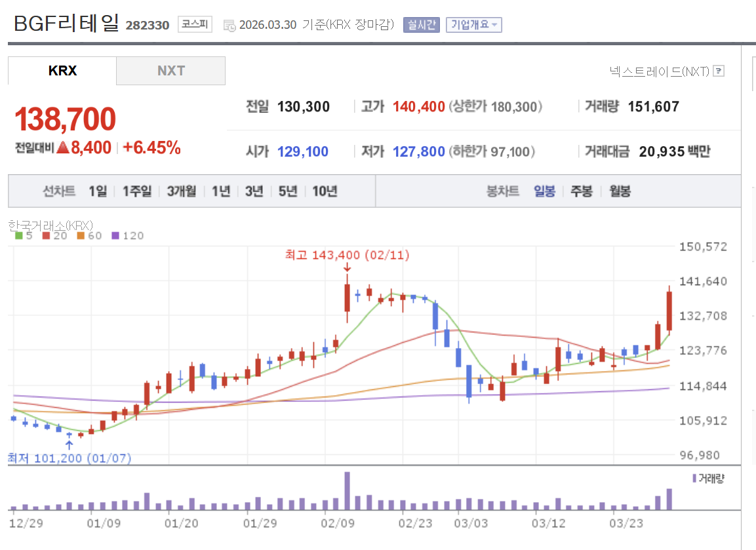The width and height of the screenshot is (756, 550).
Task: Click the 02/09 date axis label
Action: 338,524
